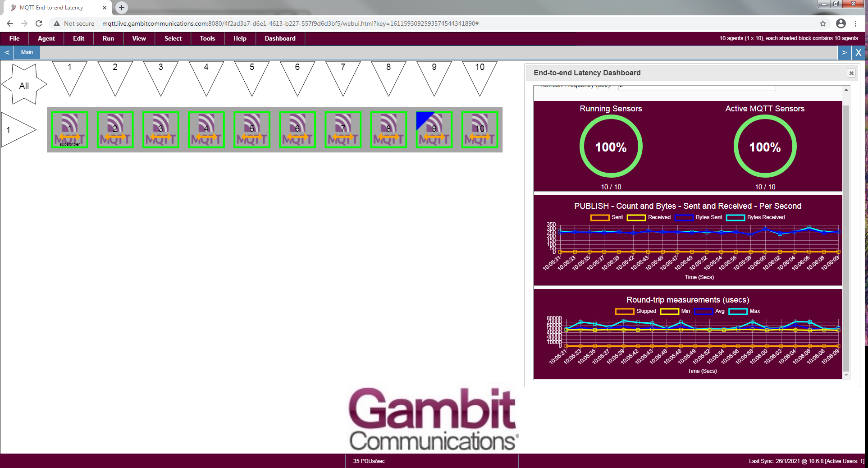This screenshot has height=468, width=868.
Task: Click column 6 triangle selector
Action: [x=297, y=75]
